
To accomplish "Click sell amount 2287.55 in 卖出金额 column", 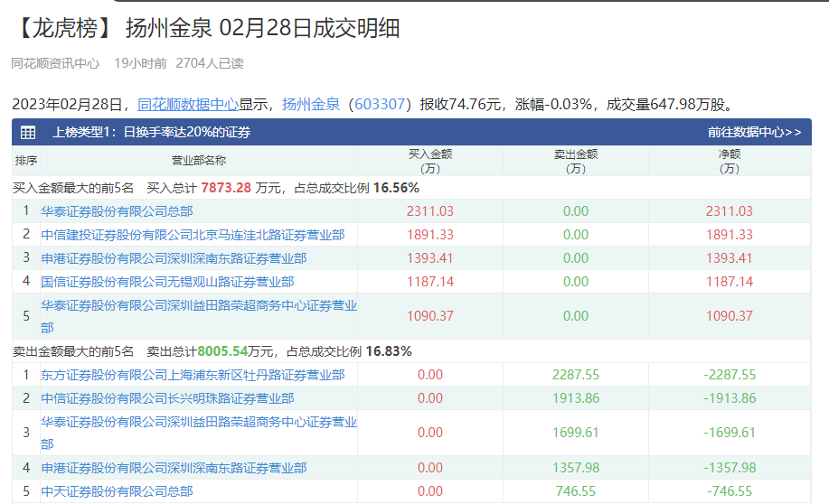I will pos(576,375).
